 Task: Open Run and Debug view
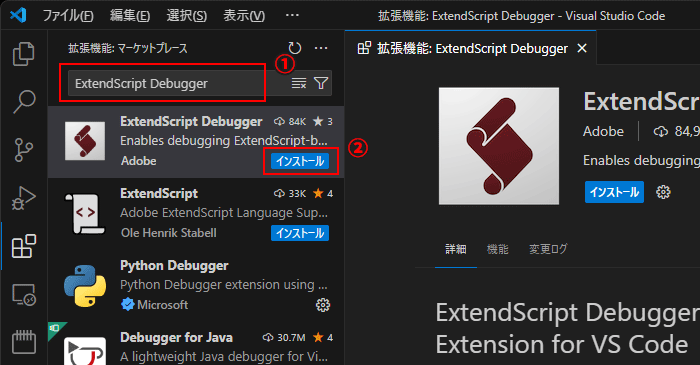pos(23,198)
